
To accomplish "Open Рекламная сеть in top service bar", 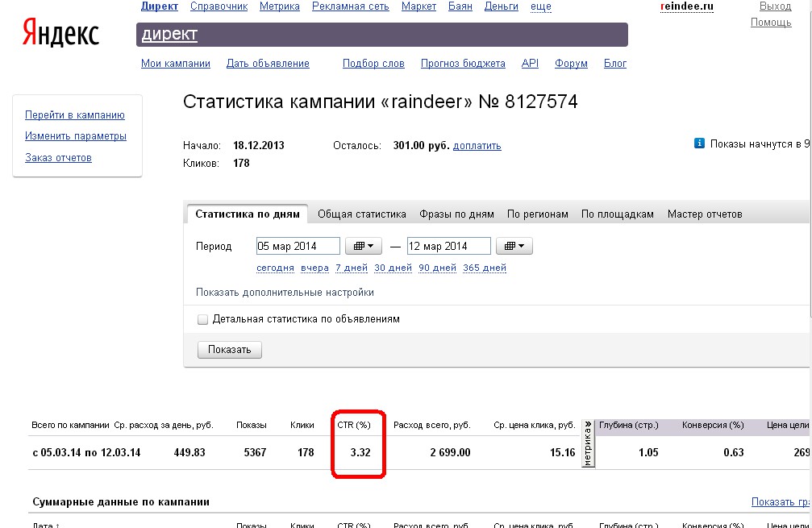I will [x=351, y=6].
